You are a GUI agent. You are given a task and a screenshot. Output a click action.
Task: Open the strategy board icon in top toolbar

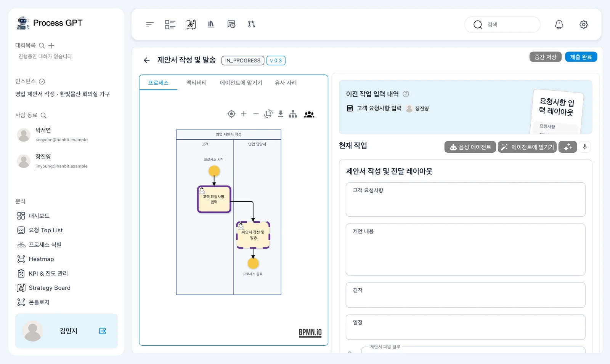pyautogui.click(x=191, y=24)
